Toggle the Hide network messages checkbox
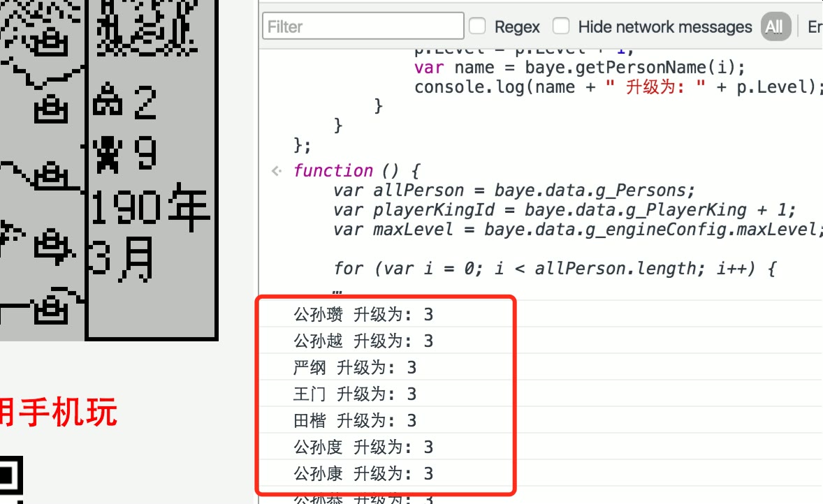This screenshot has height=504, width=823. [561, 26]
